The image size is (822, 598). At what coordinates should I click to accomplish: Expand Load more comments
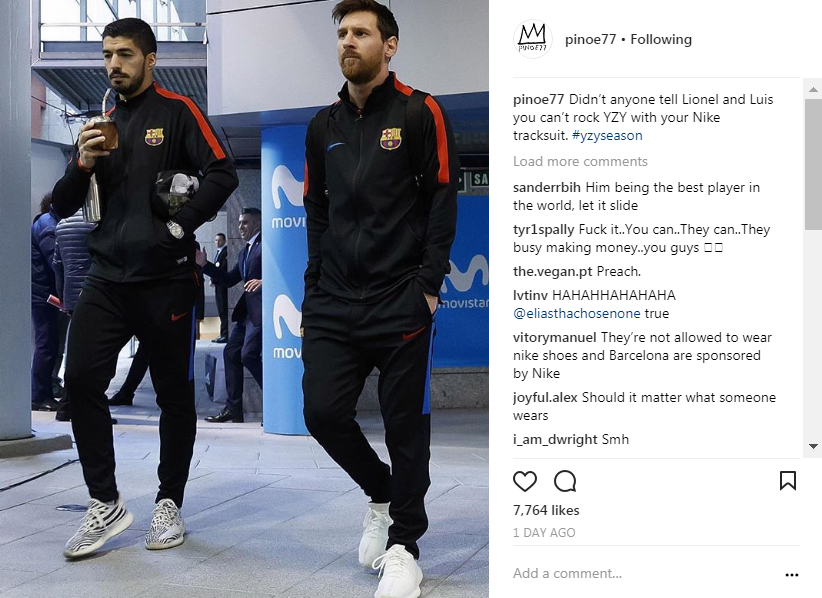pyautogui.click(x=580, y=161)
